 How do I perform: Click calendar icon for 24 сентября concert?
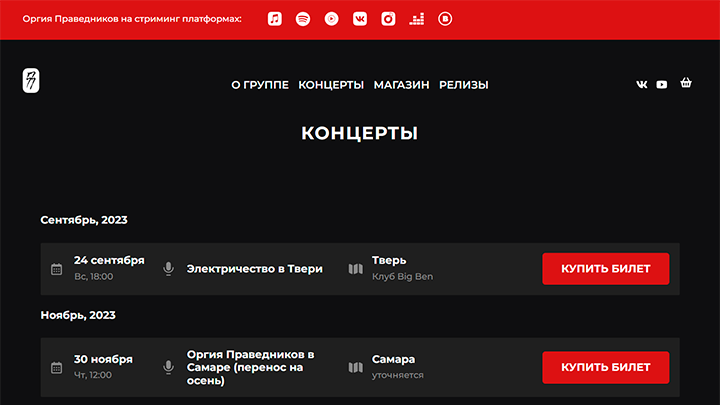coord(56,269)
